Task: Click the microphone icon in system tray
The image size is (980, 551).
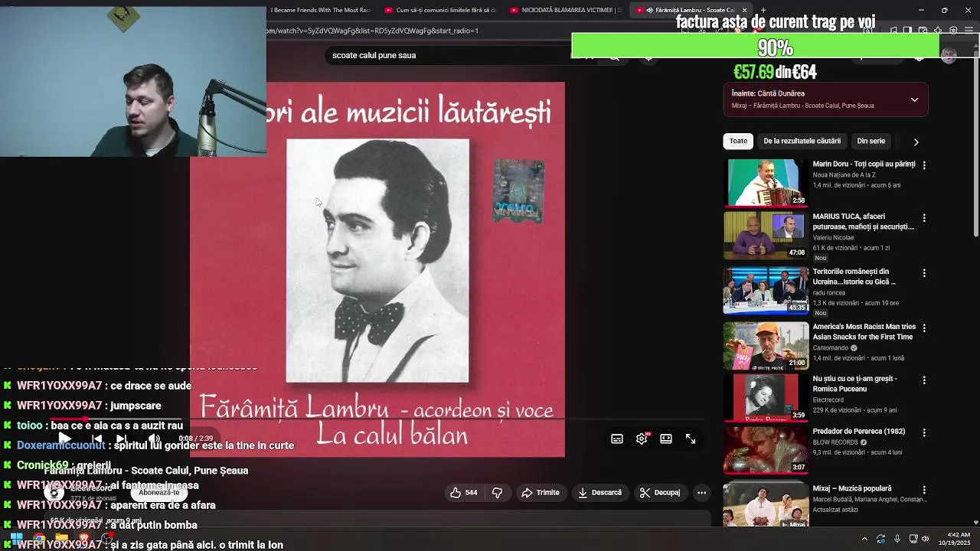Action: click(897, 539)
